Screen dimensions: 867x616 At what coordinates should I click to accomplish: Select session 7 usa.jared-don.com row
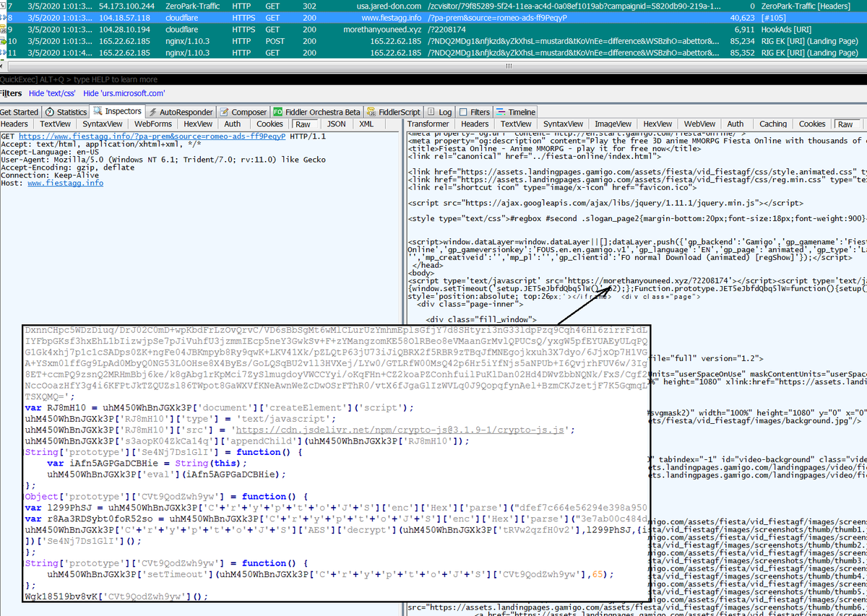(x=433, y=6)
